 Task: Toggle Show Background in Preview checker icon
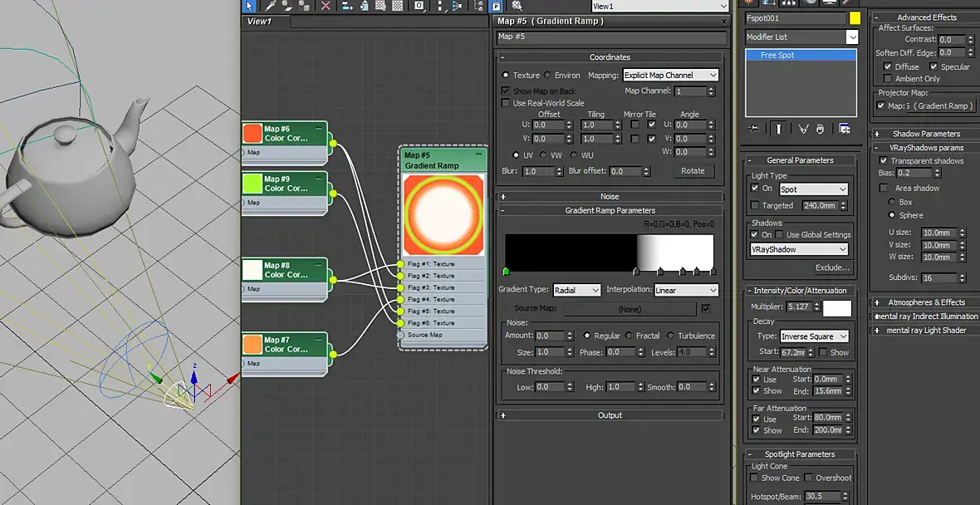[398, 6]
